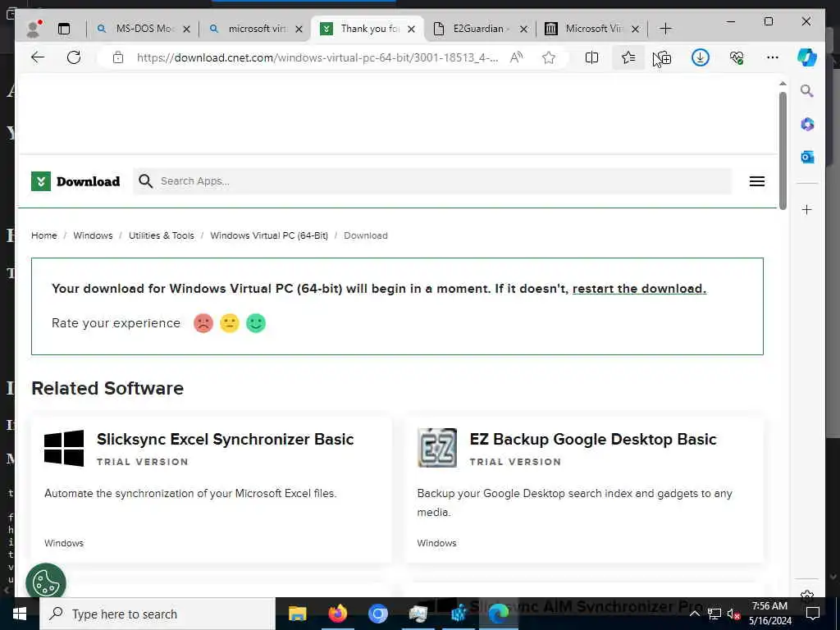This screenshot has width=840, height=630.
Task: Open Microsoft 365 sidebar icon
Action: [807, 125]
